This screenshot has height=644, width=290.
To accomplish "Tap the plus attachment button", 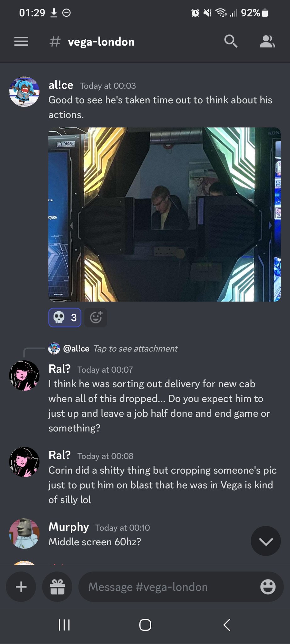I will pyautogui.click(x=21, y=587).
